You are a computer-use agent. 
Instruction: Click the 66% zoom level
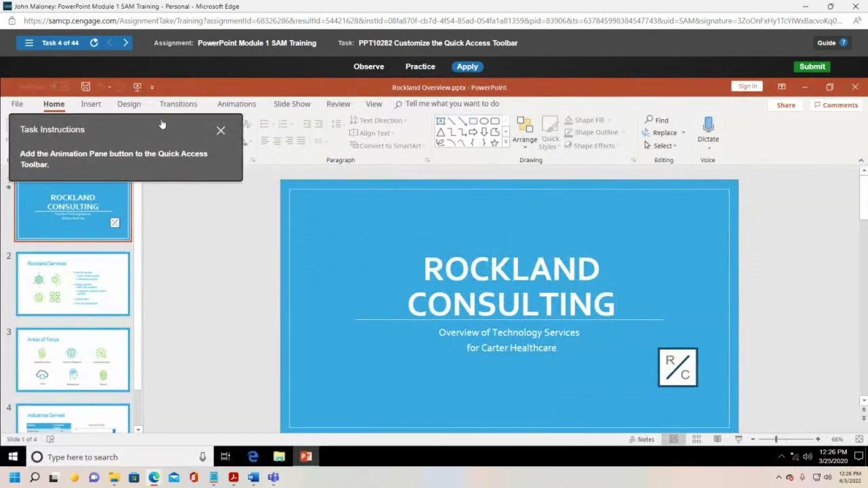click(837, 439)
